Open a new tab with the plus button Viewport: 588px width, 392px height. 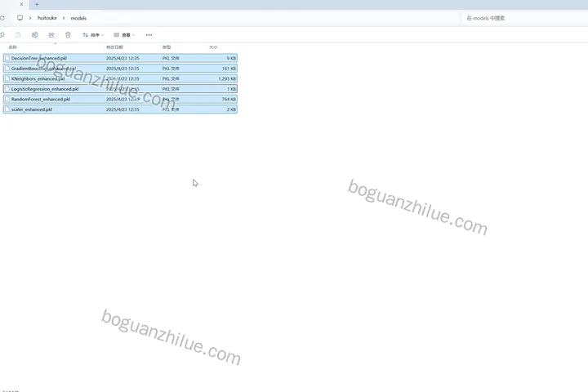[x=37, y=5]
